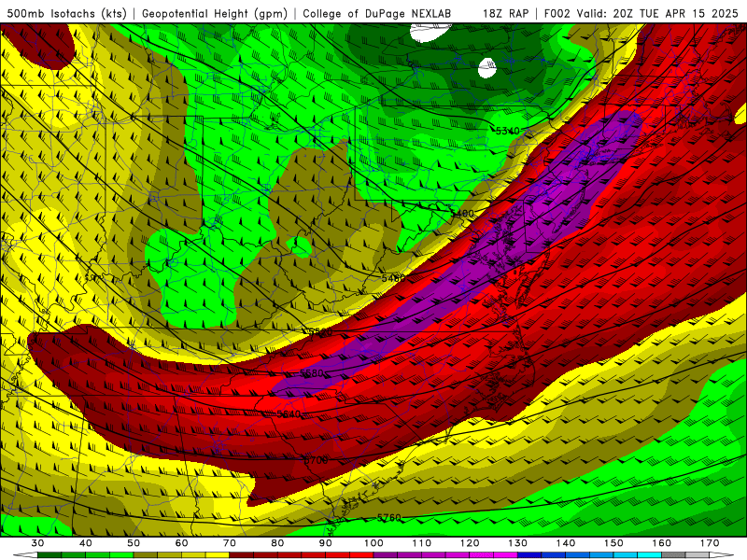Click the 'F002' forecast hour label
The width and height of the screenshot is (747, 560).
557,13
